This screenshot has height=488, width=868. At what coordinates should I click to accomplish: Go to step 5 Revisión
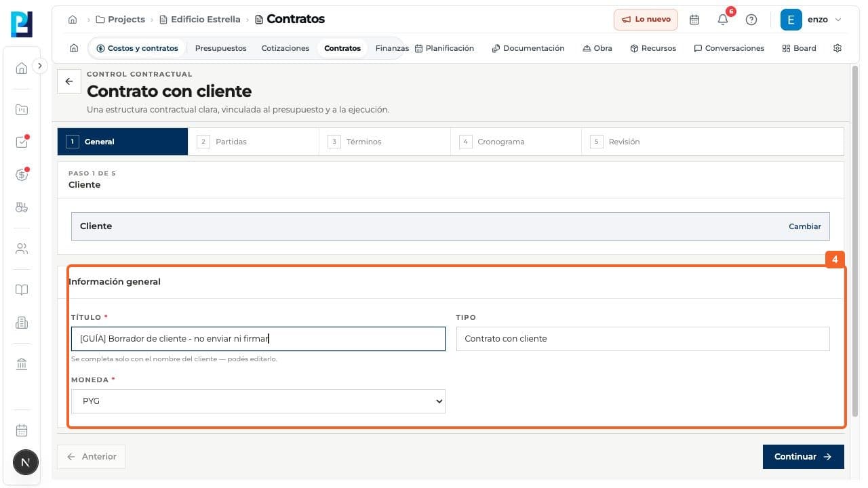tap(713, 142)
